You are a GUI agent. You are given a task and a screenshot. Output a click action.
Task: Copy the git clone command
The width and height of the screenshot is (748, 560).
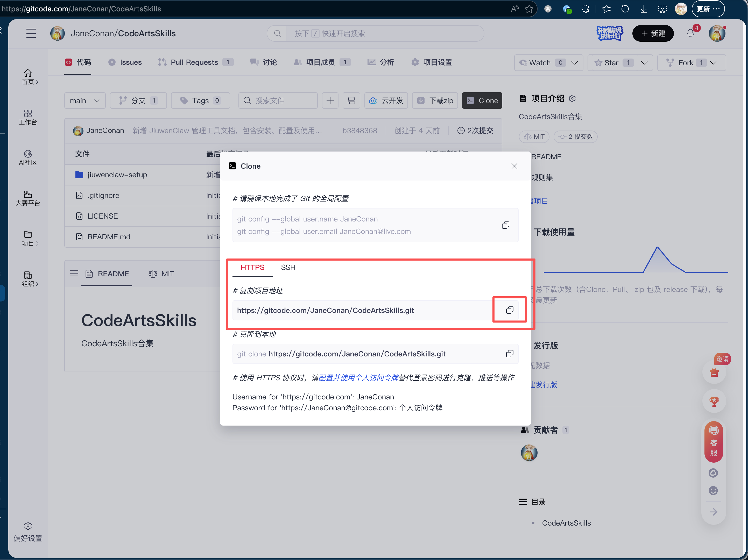pyautogui.click(x=509, y=354)
